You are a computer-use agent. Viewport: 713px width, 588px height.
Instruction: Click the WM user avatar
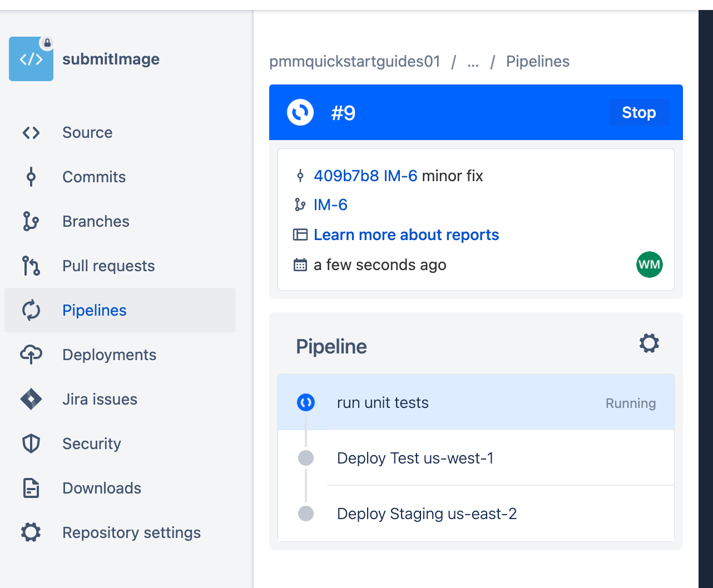[x=649, y=265]
